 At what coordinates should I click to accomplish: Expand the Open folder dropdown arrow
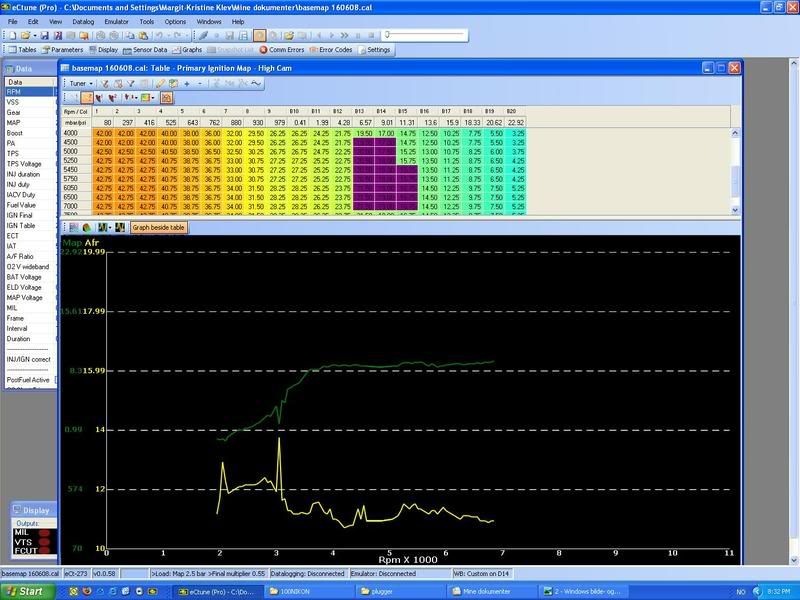pyautogui.click(x=34, y=36)
